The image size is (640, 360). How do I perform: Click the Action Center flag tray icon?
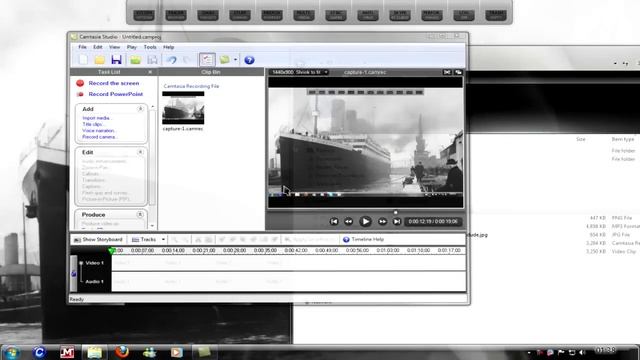point(561,352)
